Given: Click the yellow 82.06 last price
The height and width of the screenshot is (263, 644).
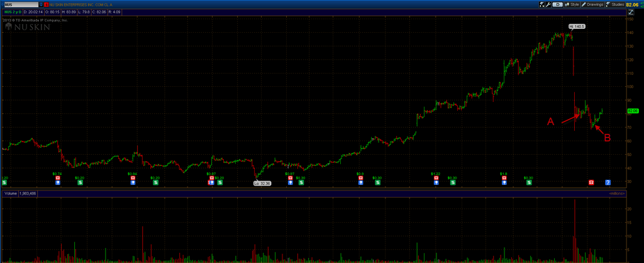Looking at the screenshot, I should pyautogui.click(x=631, y=4).
